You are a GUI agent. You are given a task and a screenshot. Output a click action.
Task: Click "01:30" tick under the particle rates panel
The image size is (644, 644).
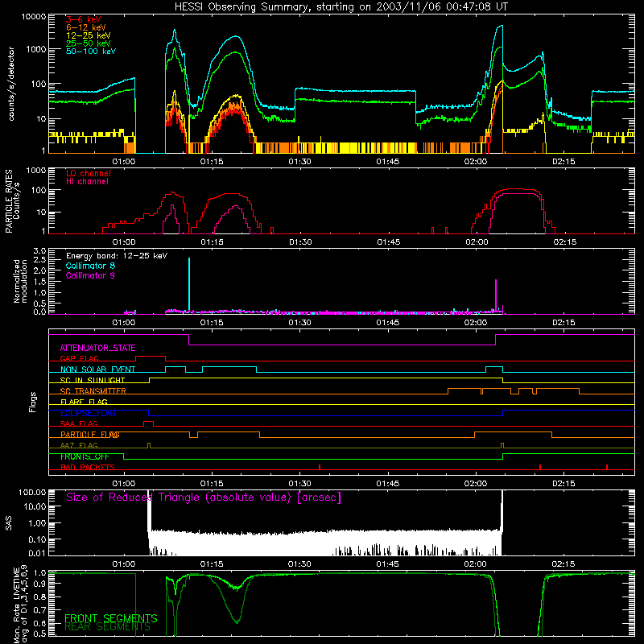coord(300,242)
